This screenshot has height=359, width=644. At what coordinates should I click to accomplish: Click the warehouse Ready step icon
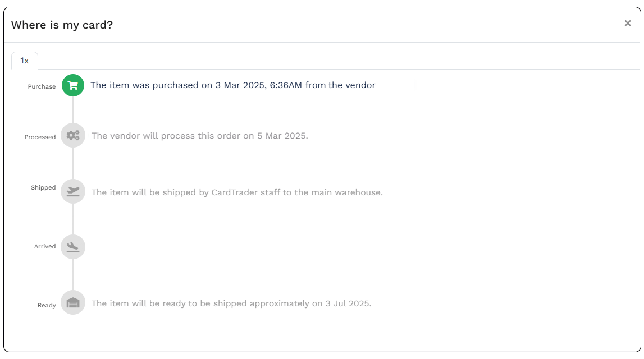pyautogui.click(x=73, y=303)
